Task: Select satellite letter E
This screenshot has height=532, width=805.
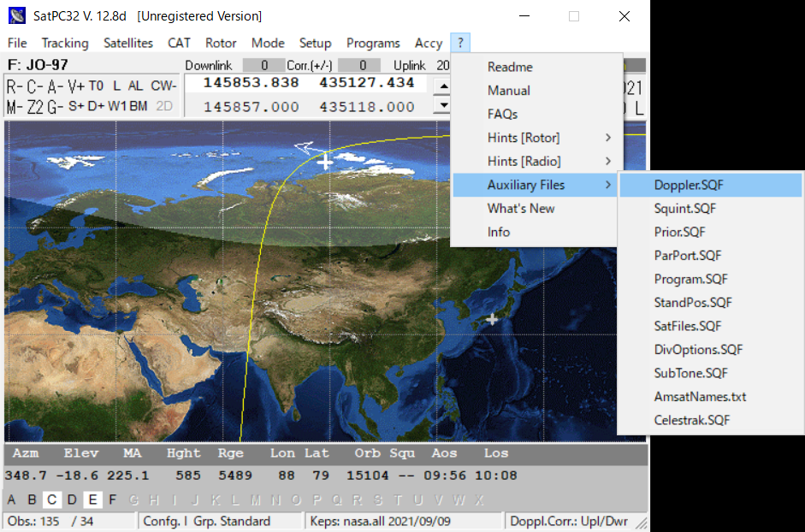Action: click(x=92, y=500)
